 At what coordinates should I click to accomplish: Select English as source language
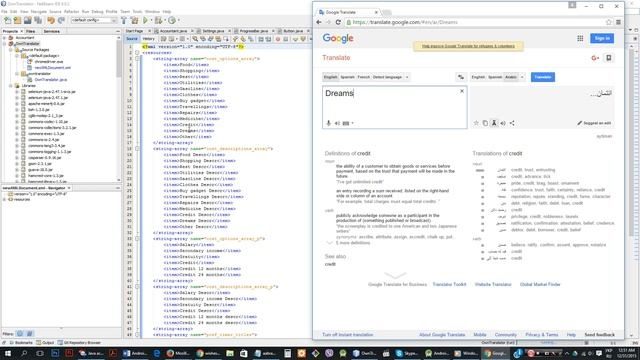point(331,77)
